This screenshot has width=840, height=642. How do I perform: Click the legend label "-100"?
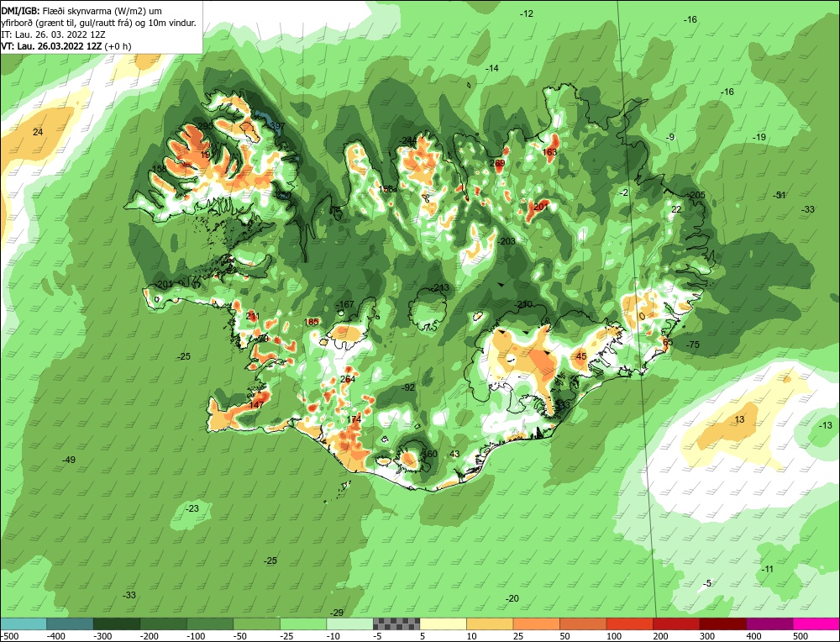click(x=196, y=636)
